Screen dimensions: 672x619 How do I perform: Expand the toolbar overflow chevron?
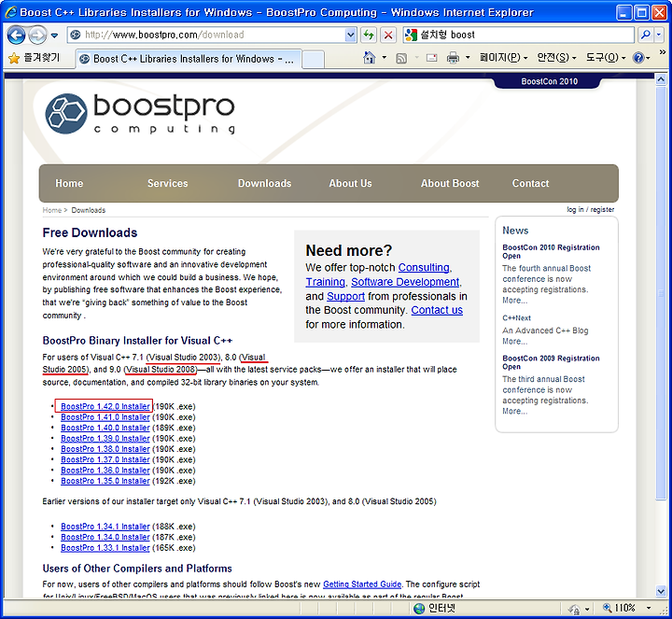pyautogui.click(x=662, y=52)
